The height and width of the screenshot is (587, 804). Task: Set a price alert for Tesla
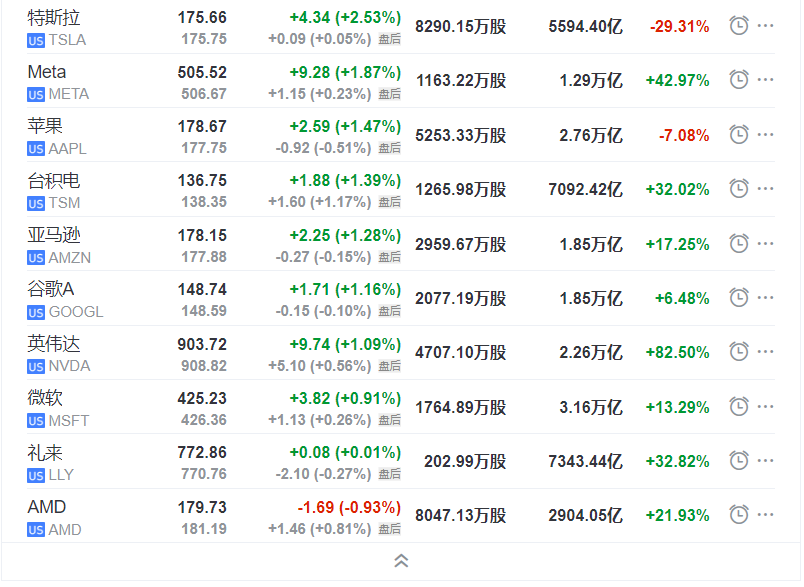(738, 26)
